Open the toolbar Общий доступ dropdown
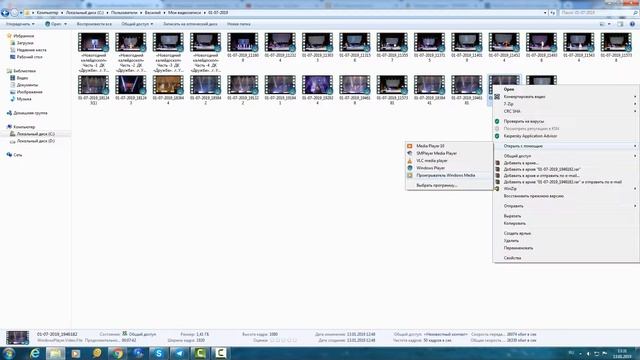This screenshot has height=360, width=640. tap(137, 24)
